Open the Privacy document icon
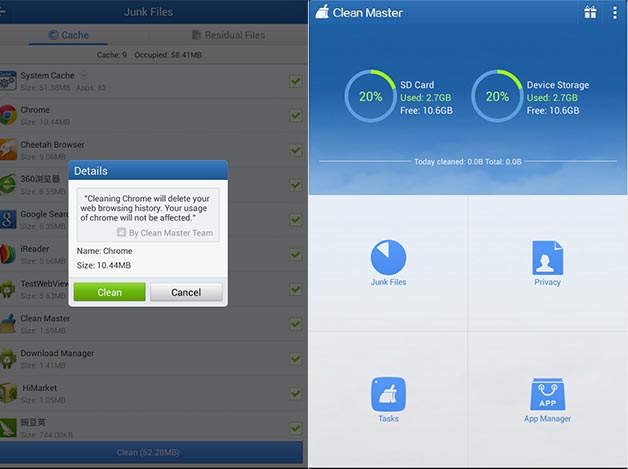The height and width of the screenshot is (469, 628). point(547,258)
